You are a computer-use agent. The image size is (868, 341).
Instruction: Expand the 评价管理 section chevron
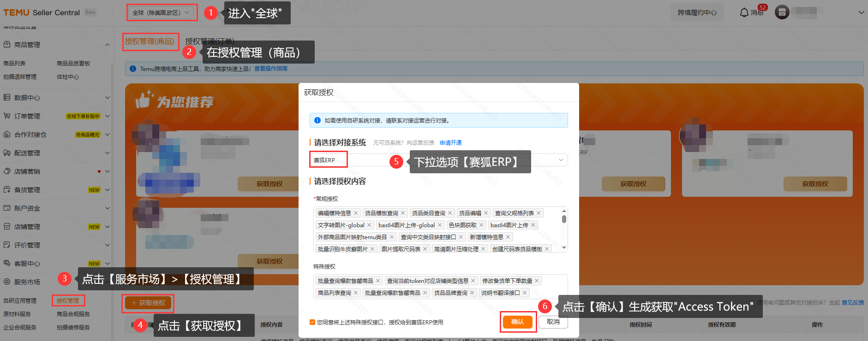pyautogui.click(x=108, y=245)
